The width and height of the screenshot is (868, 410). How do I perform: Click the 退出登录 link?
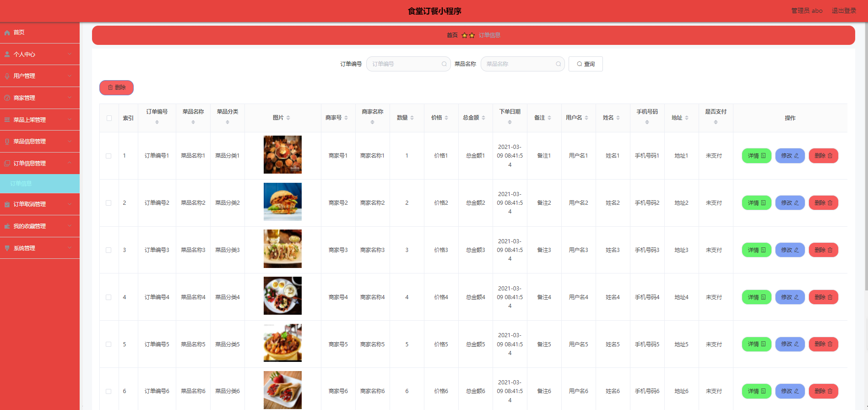point(844,11)
